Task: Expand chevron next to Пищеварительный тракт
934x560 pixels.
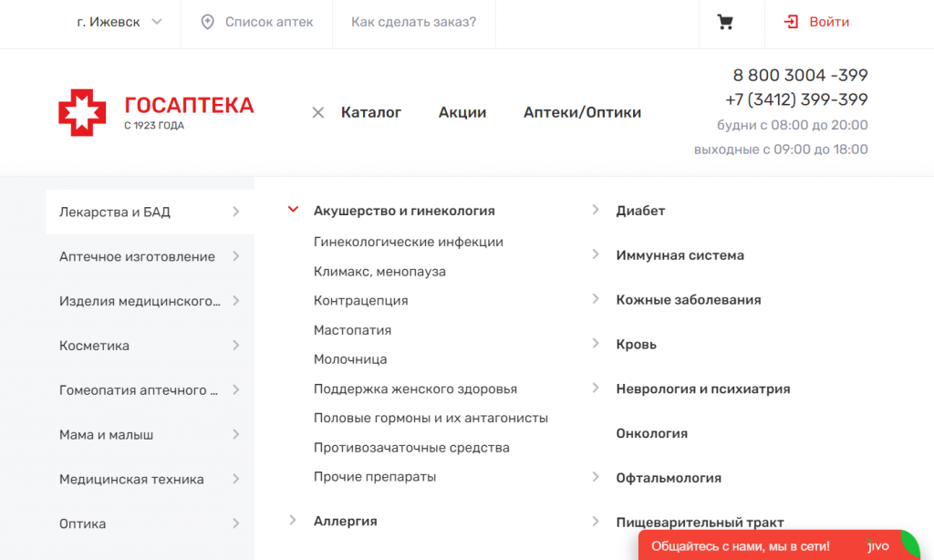Action: pos(595,522)
